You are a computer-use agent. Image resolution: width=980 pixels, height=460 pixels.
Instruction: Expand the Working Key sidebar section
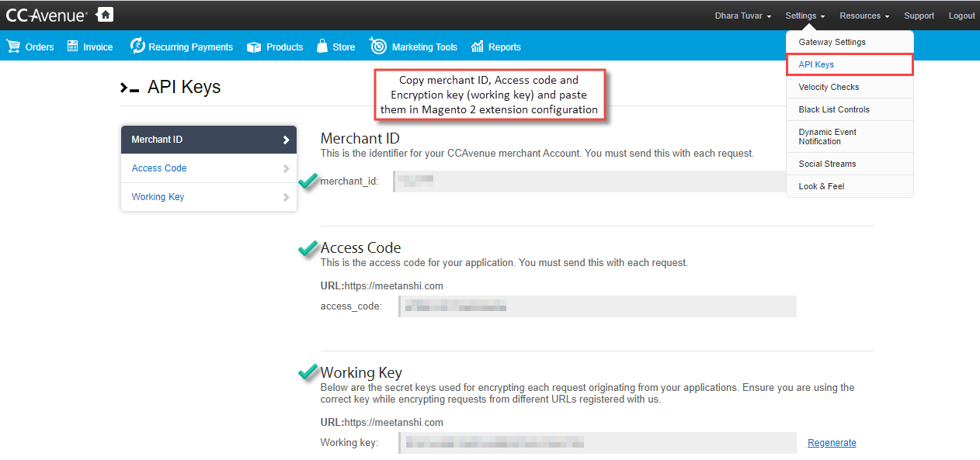pyautogui.click(x=208, y=196)
